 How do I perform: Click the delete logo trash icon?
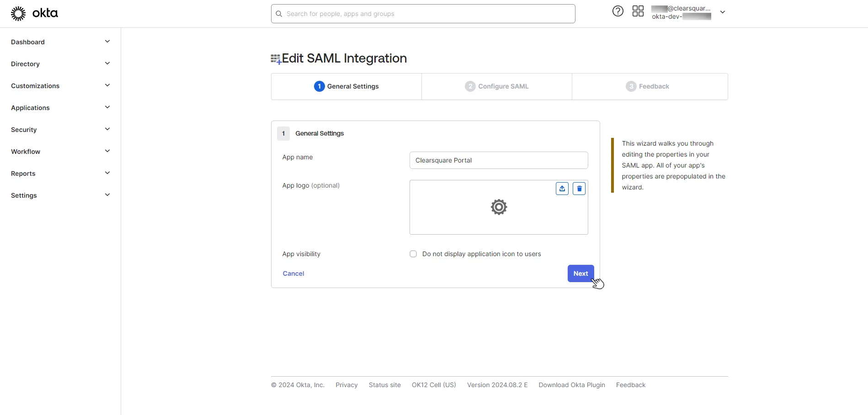pyautogui.click(x=579, y=189)
